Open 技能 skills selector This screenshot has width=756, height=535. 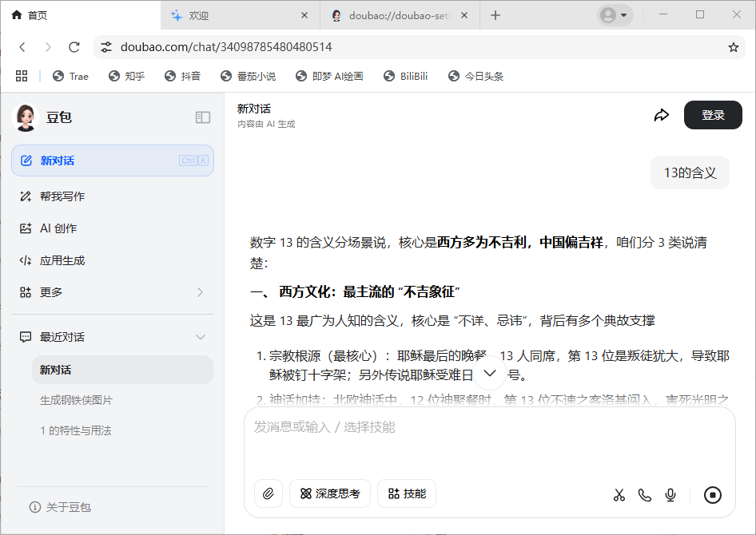click(407, 493)
